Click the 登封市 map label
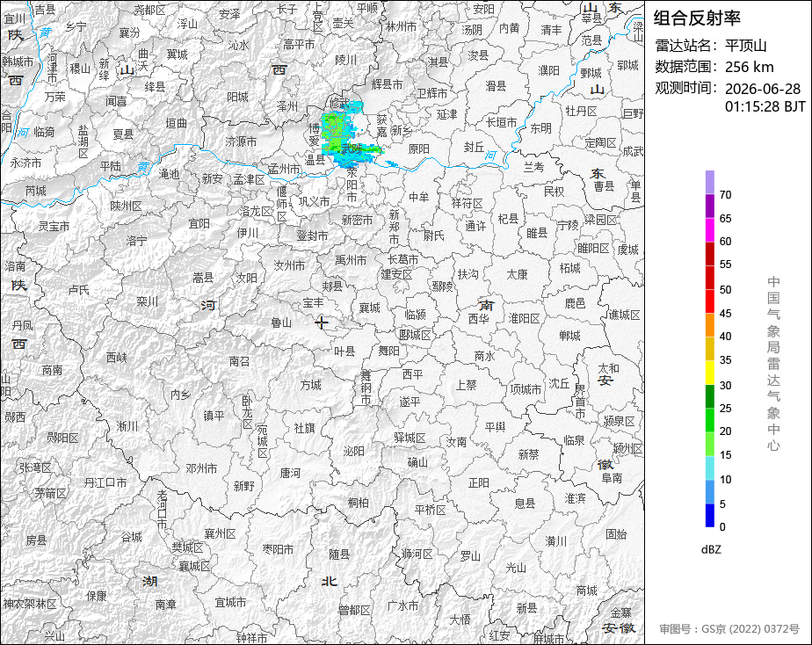The width and height of the screenshot is (812, 645). [x=312, y=236]
